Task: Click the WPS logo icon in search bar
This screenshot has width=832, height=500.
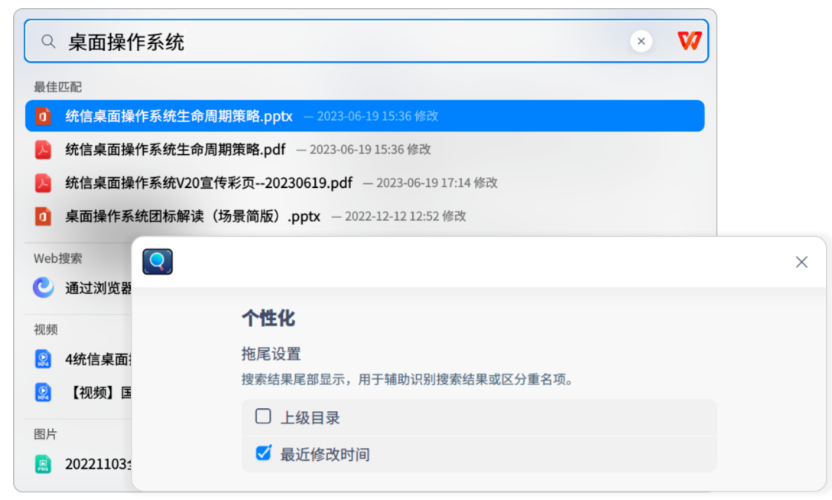Action: [x=689, y=41]
